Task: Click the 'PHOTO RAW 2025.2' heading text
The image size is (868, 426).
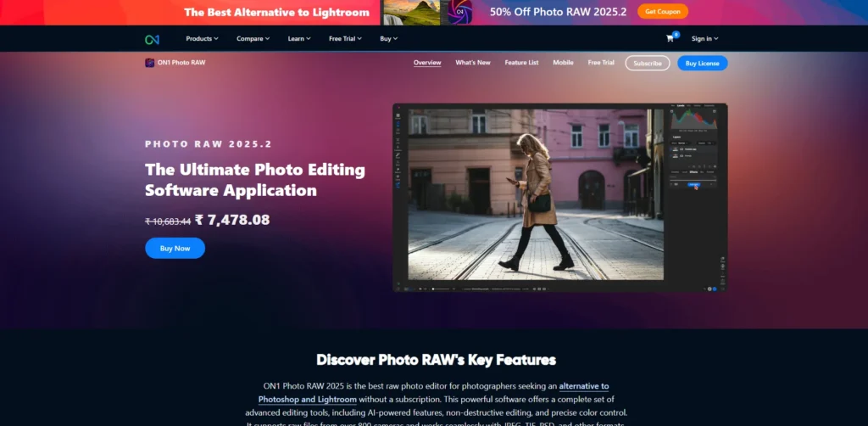Action: 209,144
